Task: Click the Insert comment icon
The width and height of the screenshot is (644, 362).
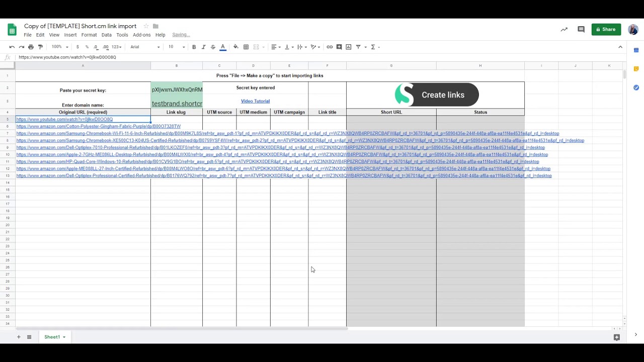Action: point(339,47)
